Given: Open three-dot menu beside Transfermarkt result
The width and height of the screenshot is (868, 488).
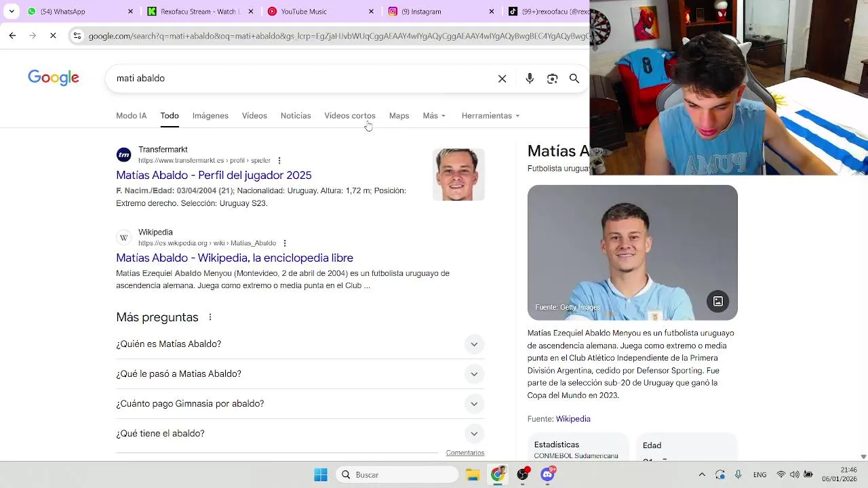Looking at the screenshot, I should pyautogui.click(x=279, y=161).
